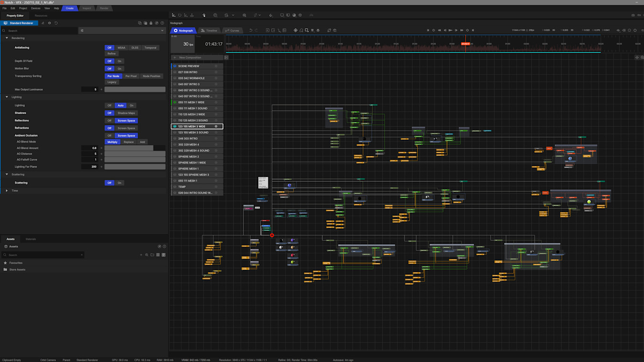Switch to the Timeline tab
Image resolution: width=644 pixels, height=362 pixels.
209,31
